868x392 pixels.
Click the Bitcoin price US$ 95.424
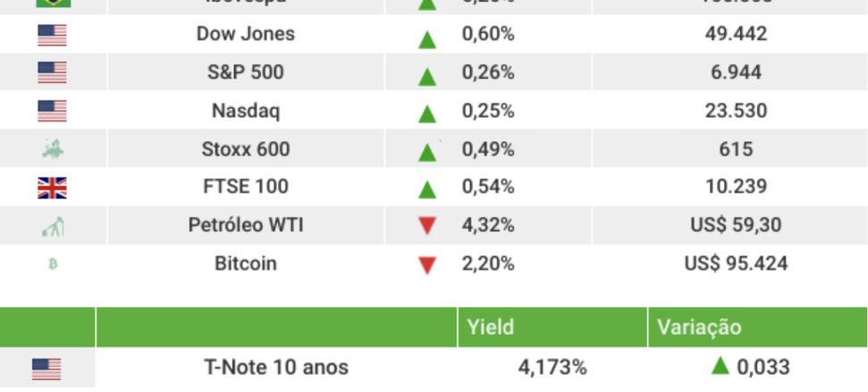[x=736, y=263]
